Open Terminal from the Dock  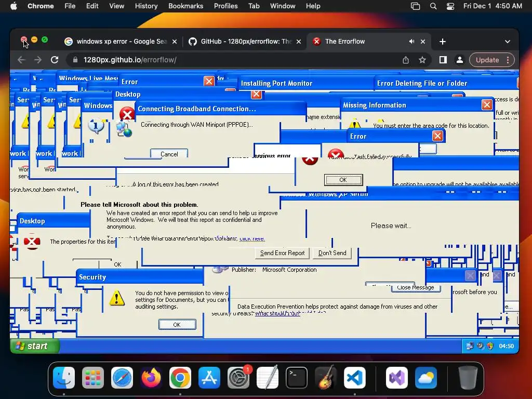coord(297,378)
